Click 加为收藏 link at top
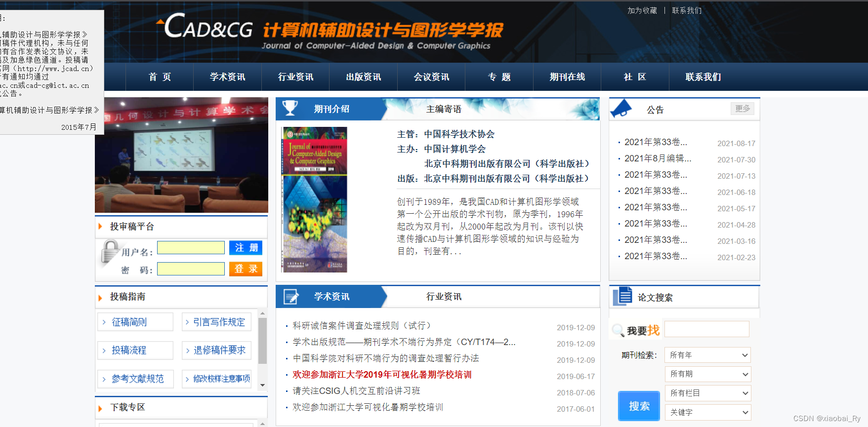 click(642, 10)
